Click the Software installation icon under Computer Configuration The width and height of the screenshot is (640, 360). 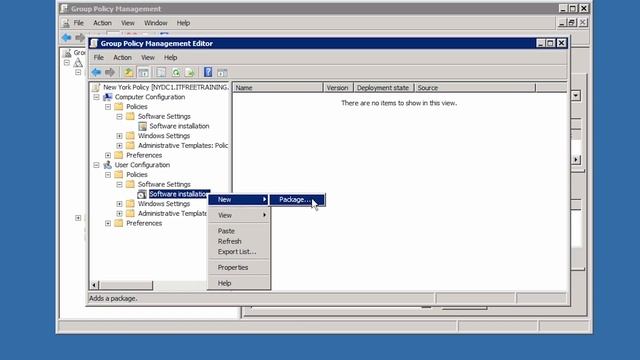click(142, 126)
